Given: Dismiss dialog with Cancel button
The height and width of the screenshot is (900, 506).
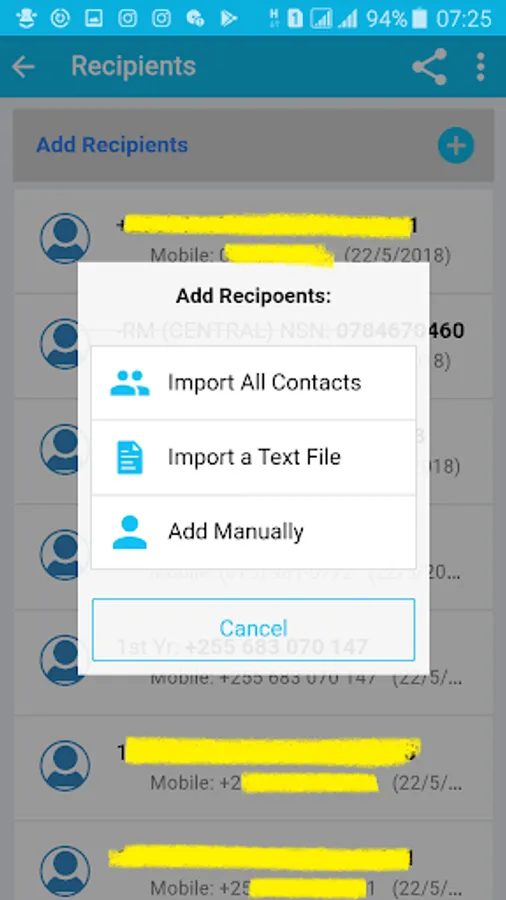Looking at the screenshot, I should pos(254,629).
